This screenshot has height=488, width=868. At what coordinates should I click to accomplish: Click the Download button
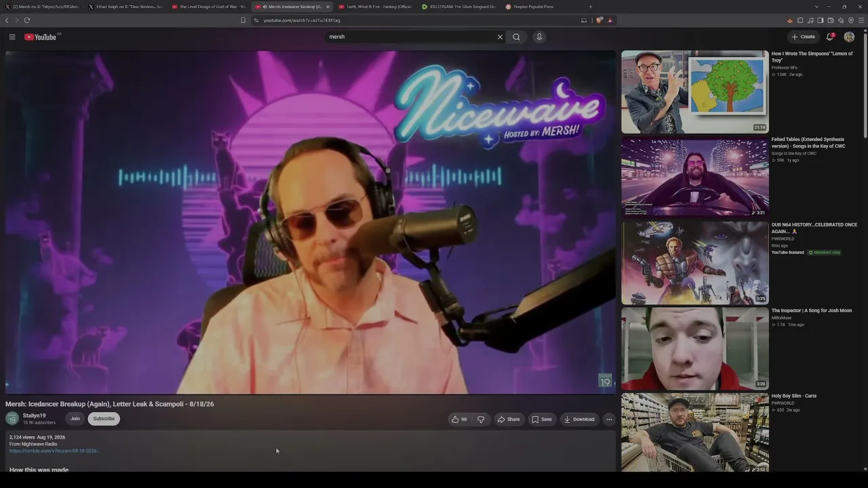tap(579, 419)
